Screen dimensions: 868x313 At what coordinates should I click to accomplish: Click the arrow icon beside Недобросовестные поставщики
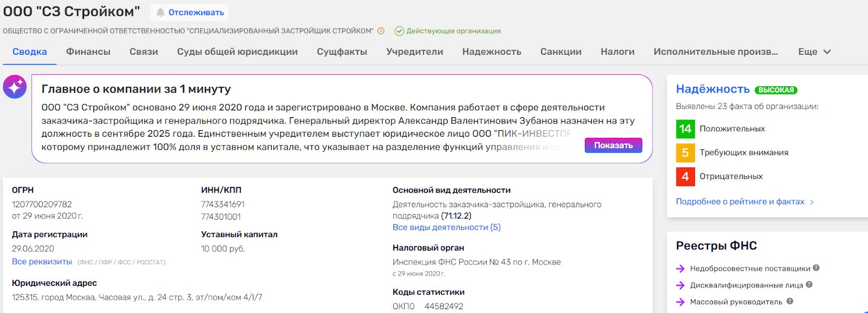point(680,269)
